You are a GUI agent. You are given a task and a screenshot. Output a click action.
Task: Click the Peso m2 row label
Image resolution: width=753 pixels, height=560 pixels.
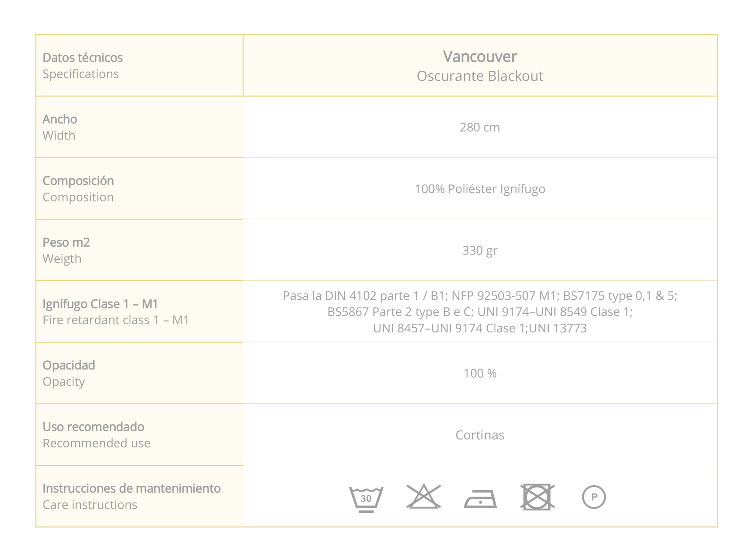(x=66, y=242)
